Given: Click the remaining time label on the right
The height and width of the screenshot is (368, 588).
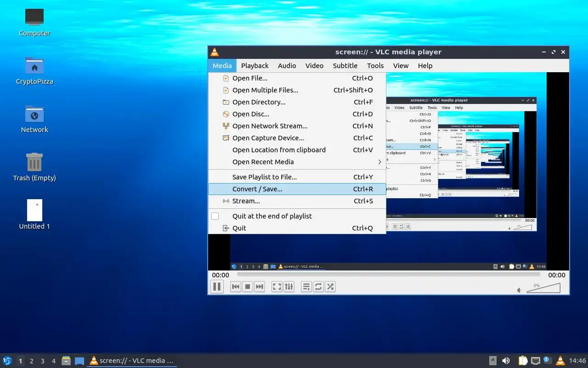Looking at the screenshot, I should (x=557, y=275).
